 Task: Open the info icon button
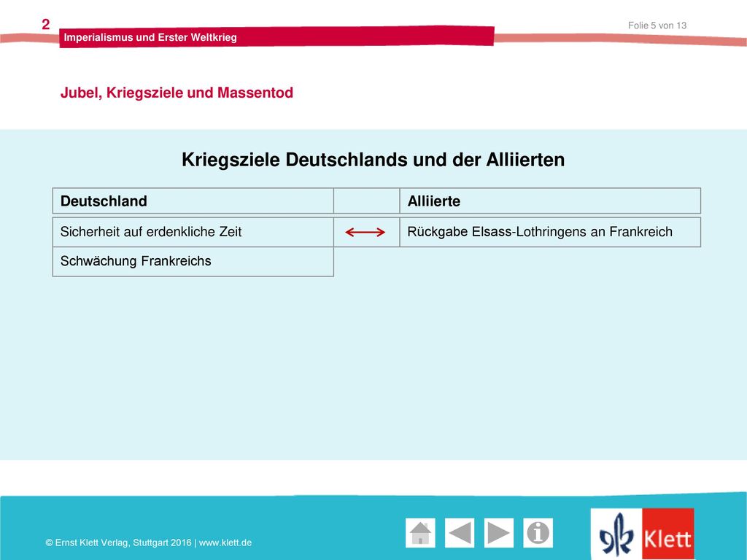click(538, 533)
